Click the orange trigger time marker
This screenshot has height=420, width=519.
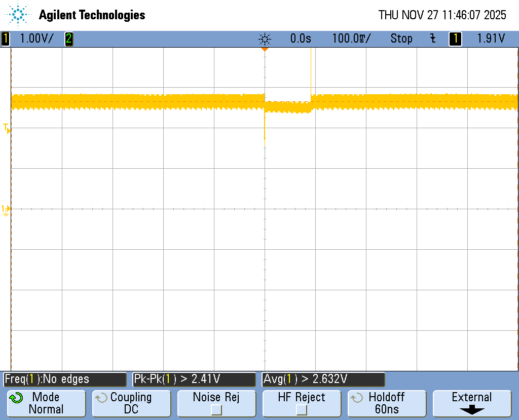[x=264, y=50]
